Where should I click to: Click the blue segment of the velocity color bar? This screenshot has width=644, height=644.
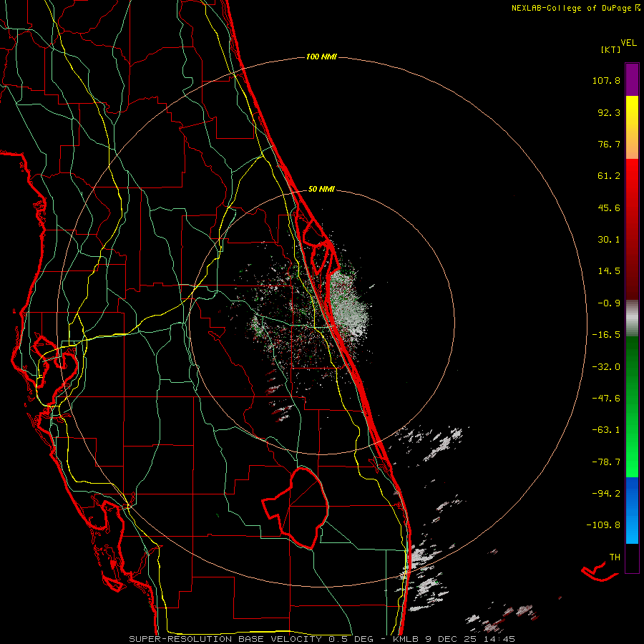632,510
